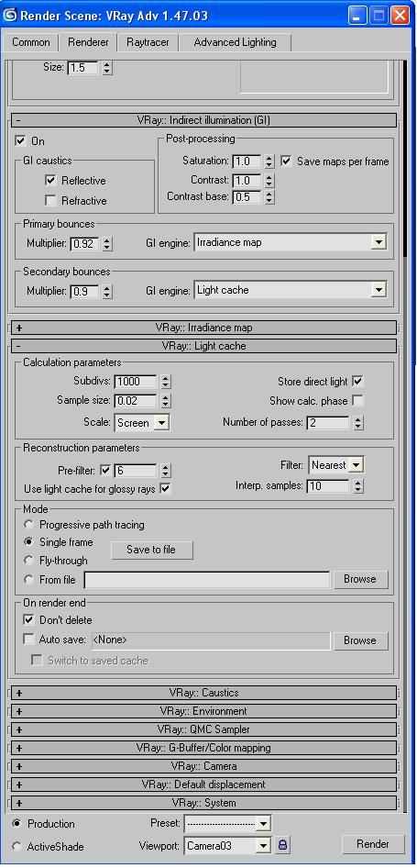The width and height of the screenshot is (417, 868).
Task: Select Single frame mode
Action: (x=28, y=542)
